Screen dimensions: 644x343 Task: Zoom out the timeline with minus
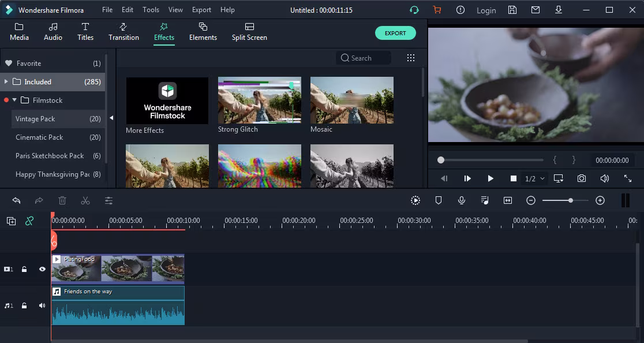pos(531,200)
